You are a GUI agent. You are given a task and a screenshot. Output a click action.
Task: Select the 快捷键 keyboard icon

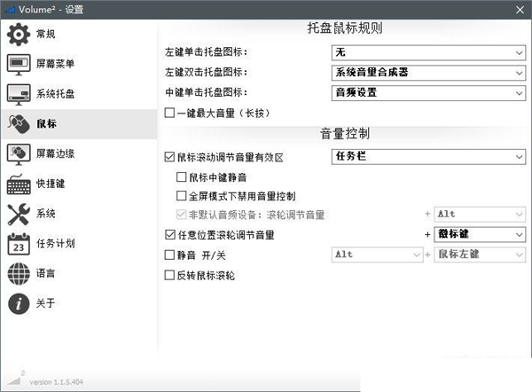click(19, 184)
